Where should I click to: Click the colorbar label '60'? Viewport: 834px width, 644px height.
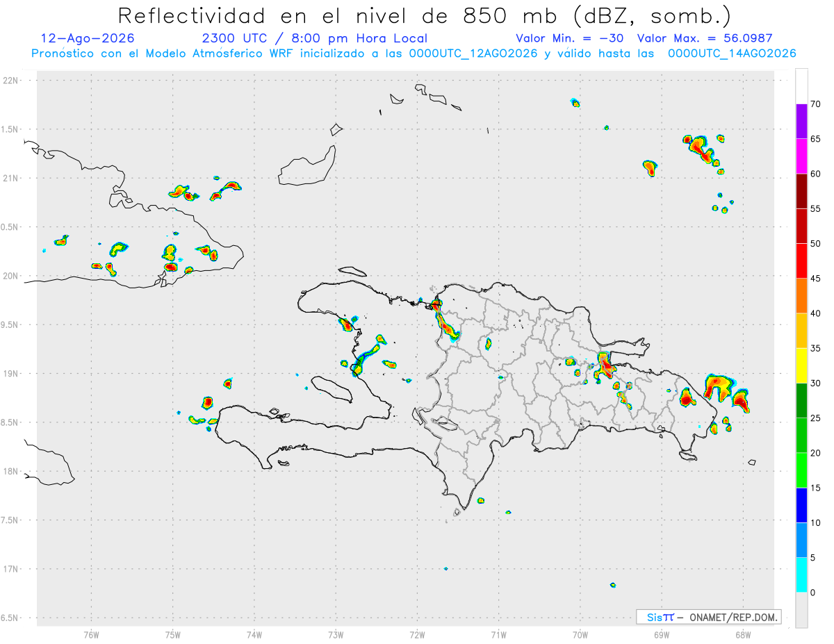tap(815, 174)
